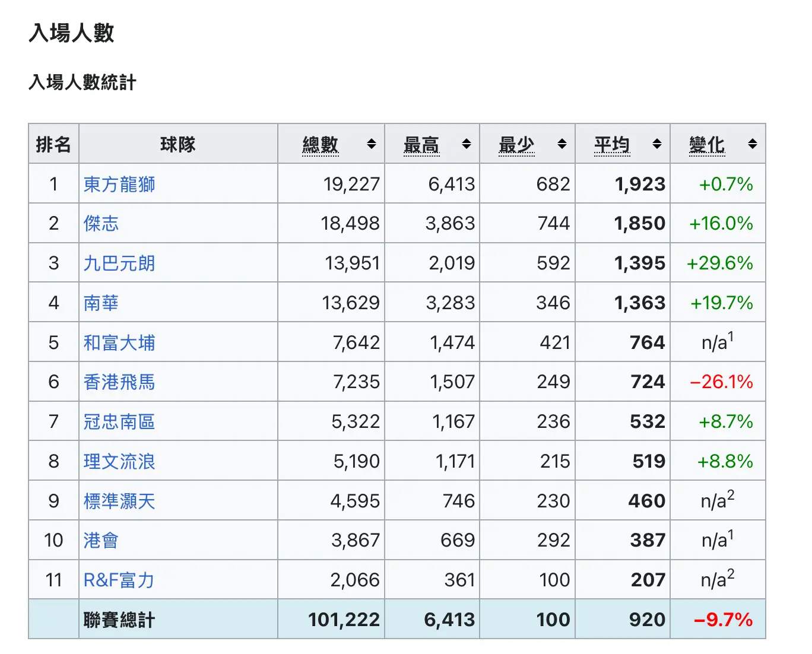Select the total value 7,642

click(x=356, y=342)
